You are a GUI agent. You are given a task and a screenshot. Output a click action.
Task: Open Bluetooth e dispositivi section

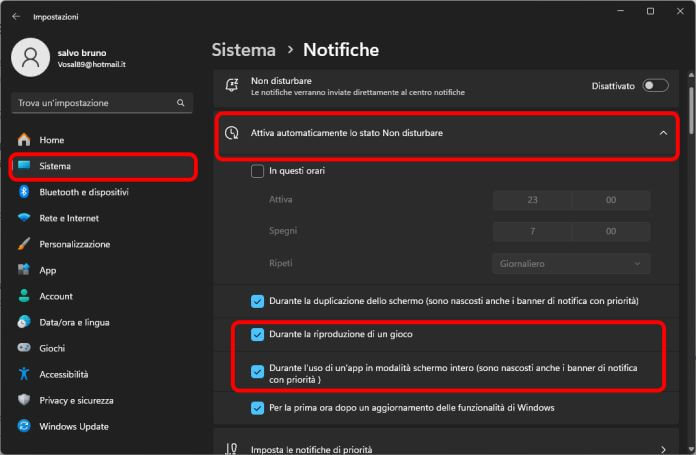pos(103,192)
